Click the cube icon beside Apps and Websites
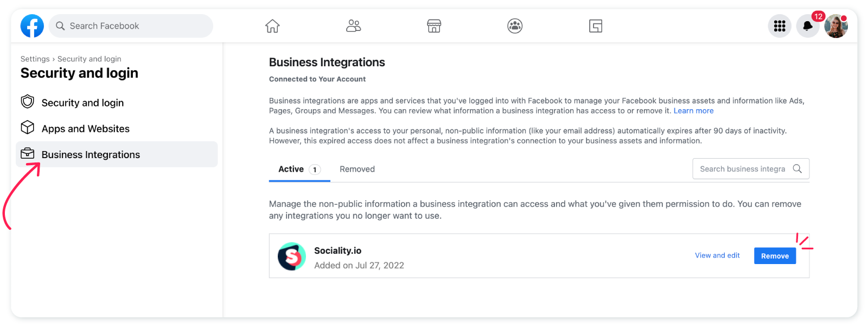868x326 pixels. (x=28, y=127)
